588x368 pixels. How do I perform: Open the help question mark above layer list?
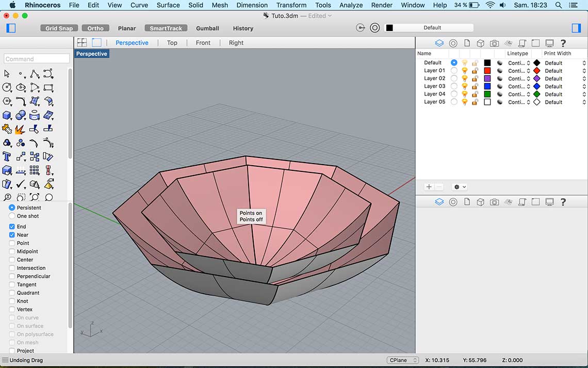563,43
